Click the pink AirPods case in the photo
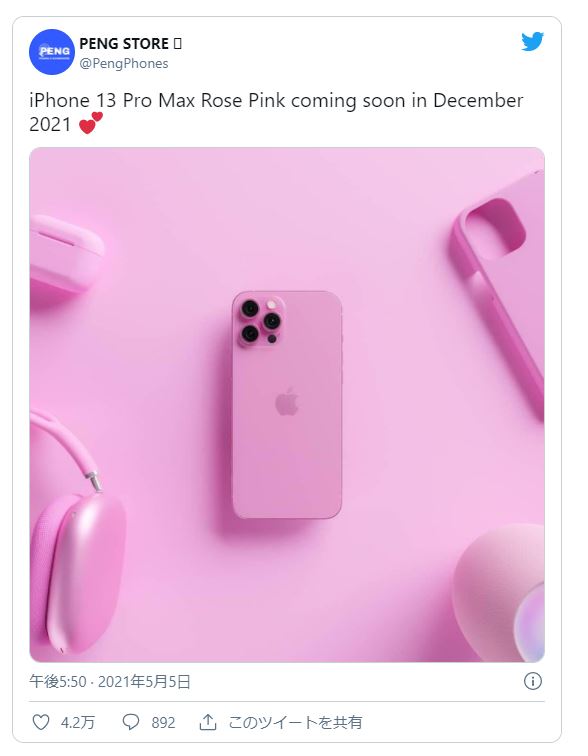 [x=65, y=254]
